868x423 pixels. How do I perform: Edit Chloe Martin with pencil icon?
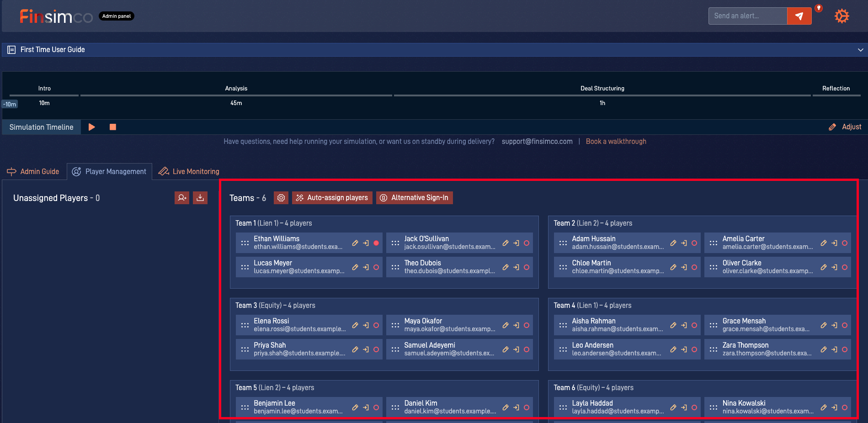[x=673, y=267]
